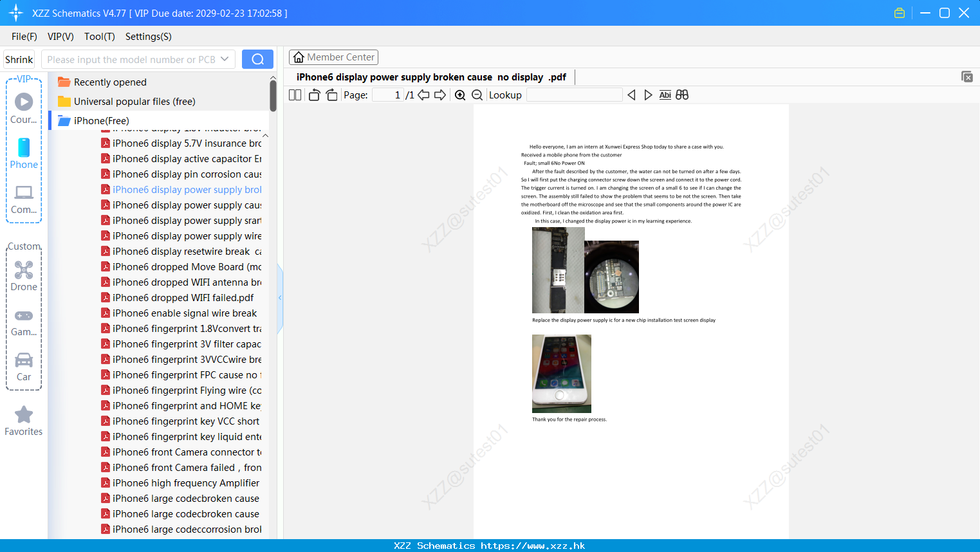
Task: Open iPhone6 front Camera connector file
Action: click(181, 452)
